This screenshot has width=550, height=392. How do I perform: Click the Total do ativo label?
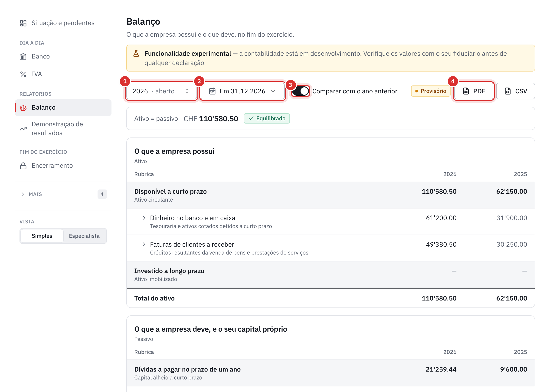[x=154, y=298]
